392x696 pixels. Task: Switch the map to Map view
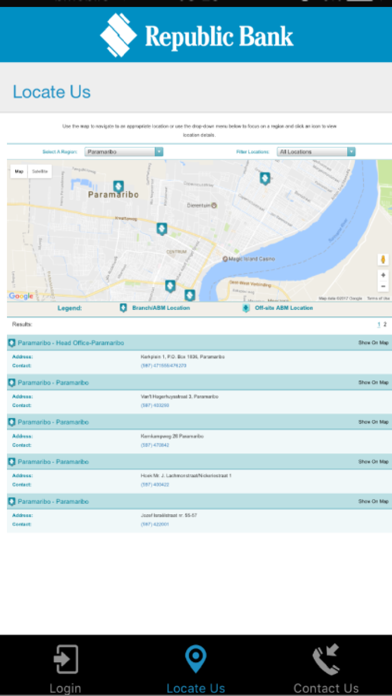pos(19,171)
